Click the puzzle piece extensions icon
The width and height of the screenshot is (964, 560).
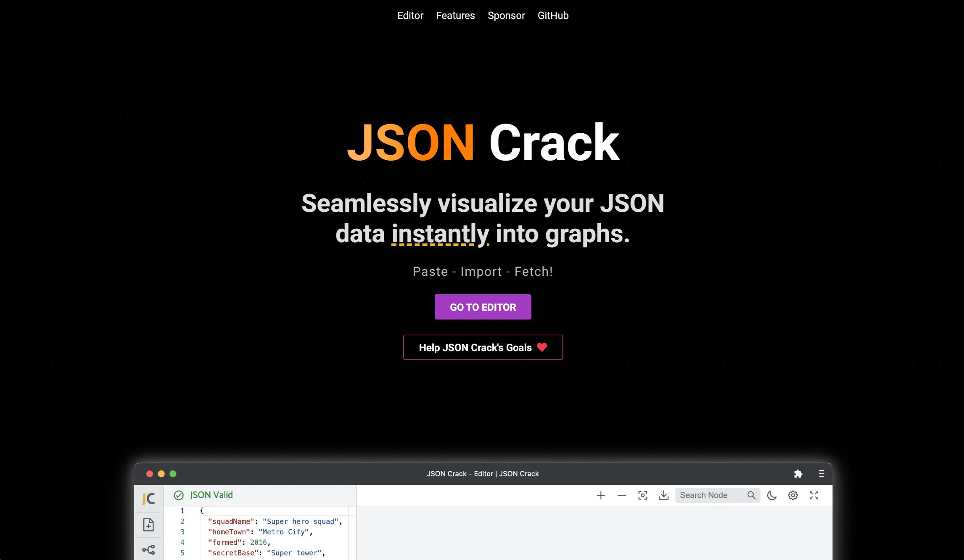798,474
